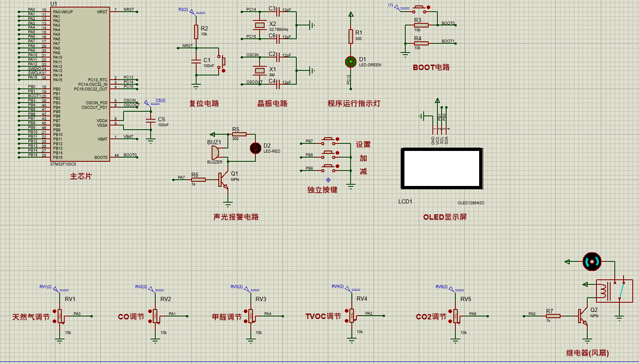Viewport: 639px width, 364px height.
Task: Click the VBAT terminal label
Action: tap(129, 137)
